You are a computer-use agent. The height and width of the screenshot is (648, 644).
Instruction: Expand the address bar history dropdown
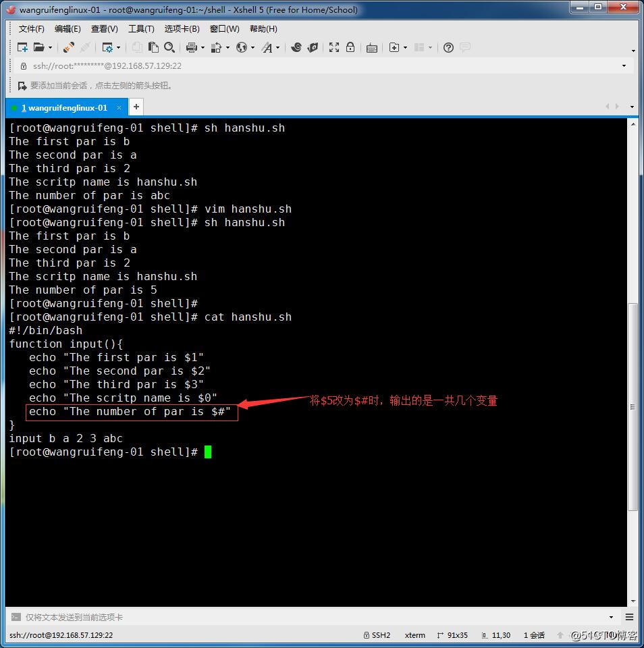pyautogui.click(x=624, y=66)
